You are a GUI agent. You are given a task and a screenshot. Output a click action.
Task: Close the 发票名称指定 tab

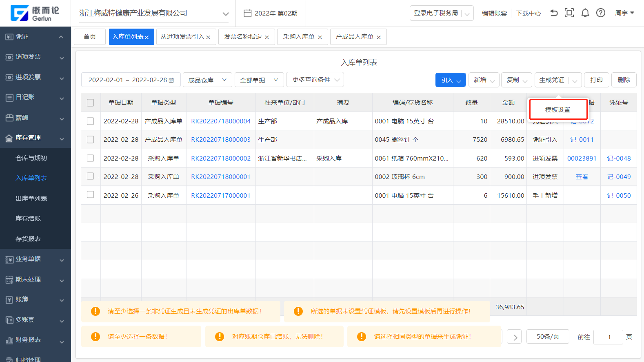(267, 37)
